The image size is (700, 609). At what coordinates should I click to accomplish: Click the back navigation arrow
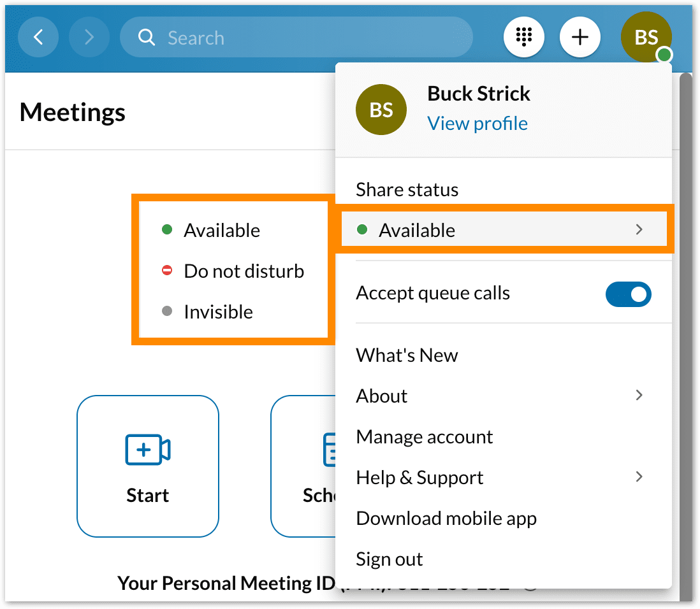[x=38, y=38]
